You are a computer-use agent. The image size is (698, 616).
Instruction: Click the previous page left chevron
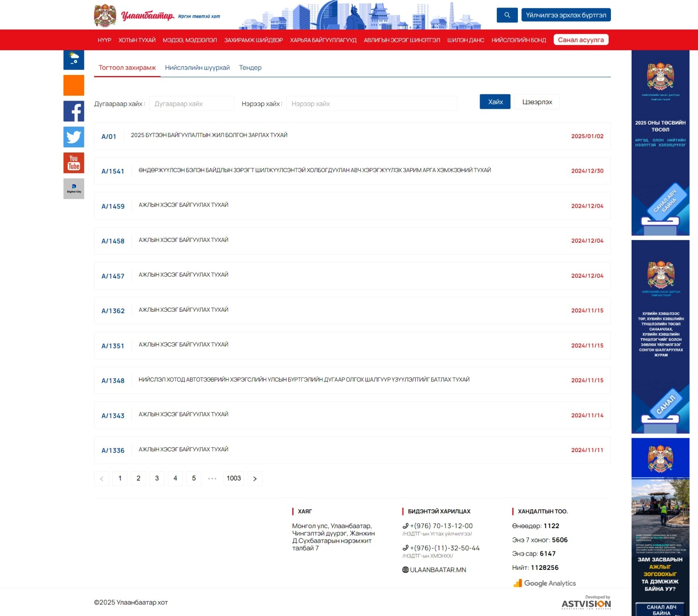pos(101,479)
